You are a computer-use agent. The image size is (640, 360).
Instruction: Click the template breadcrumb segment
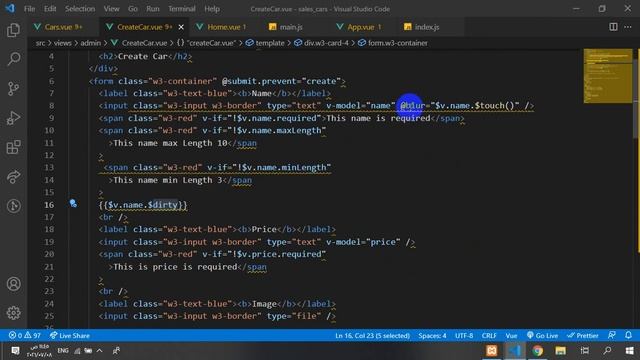(x=265, y=43)
